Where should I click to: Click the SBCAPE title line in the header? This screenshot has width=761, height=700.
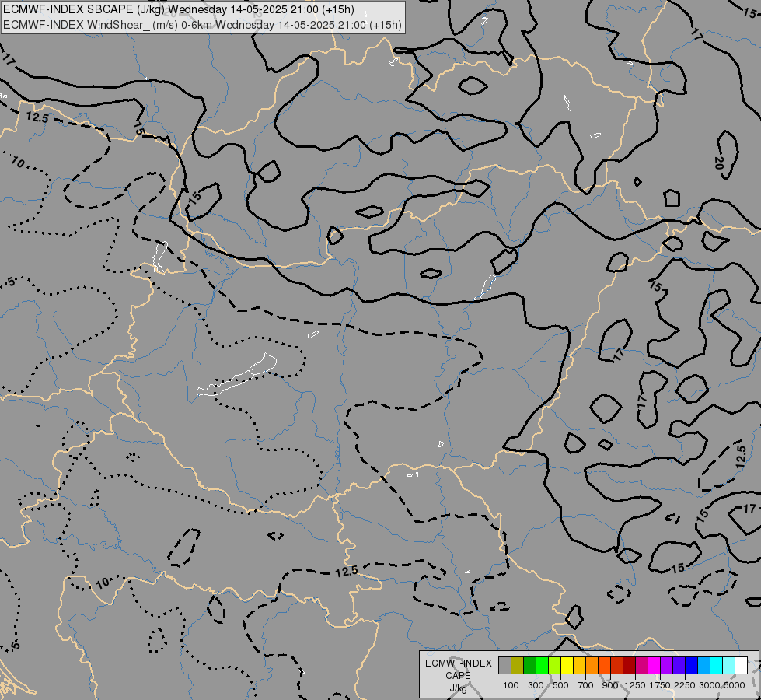point(179,9)
